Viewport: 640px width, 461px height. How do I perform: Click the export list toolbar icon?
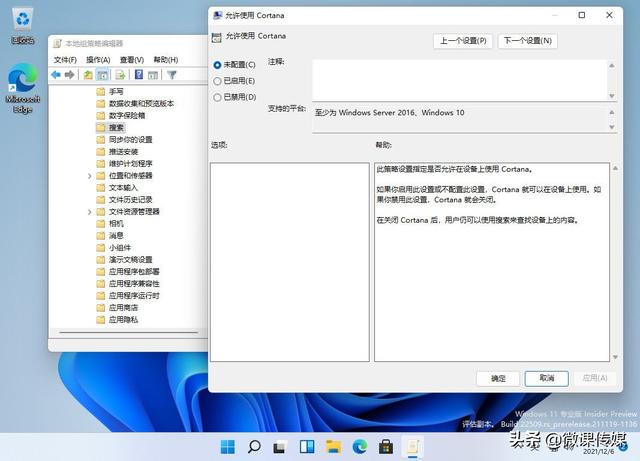pos(120,75)
